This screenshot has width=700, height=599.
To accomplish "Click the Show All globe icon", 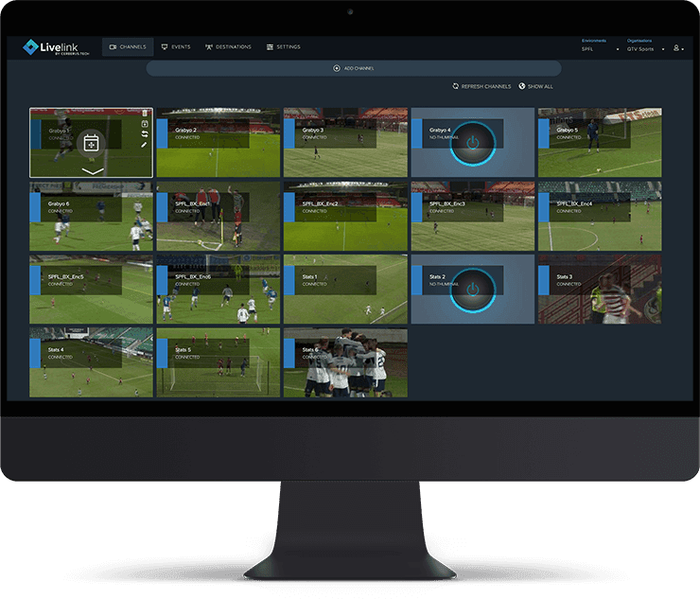I will pos(522,86).
